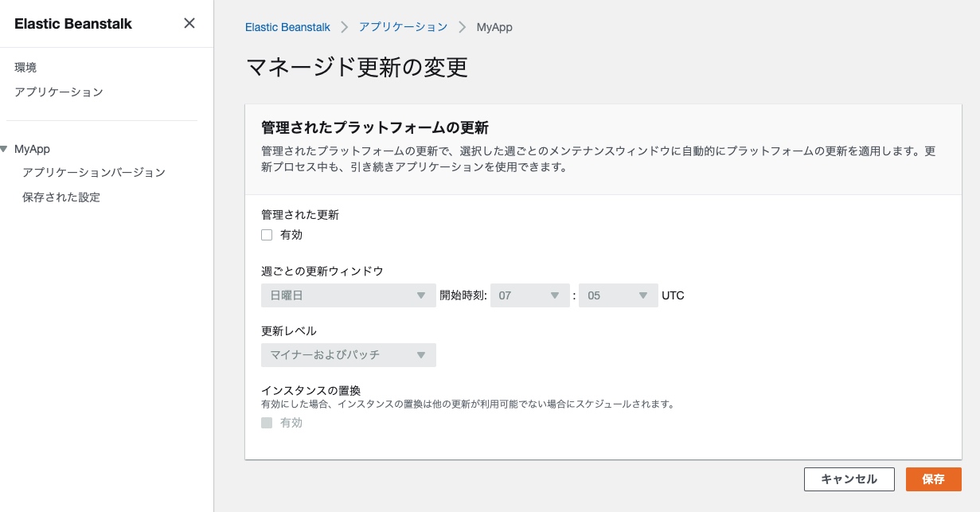Expand the 更新レベル マイナーおよびパッチ dropdown

(349, 355)
